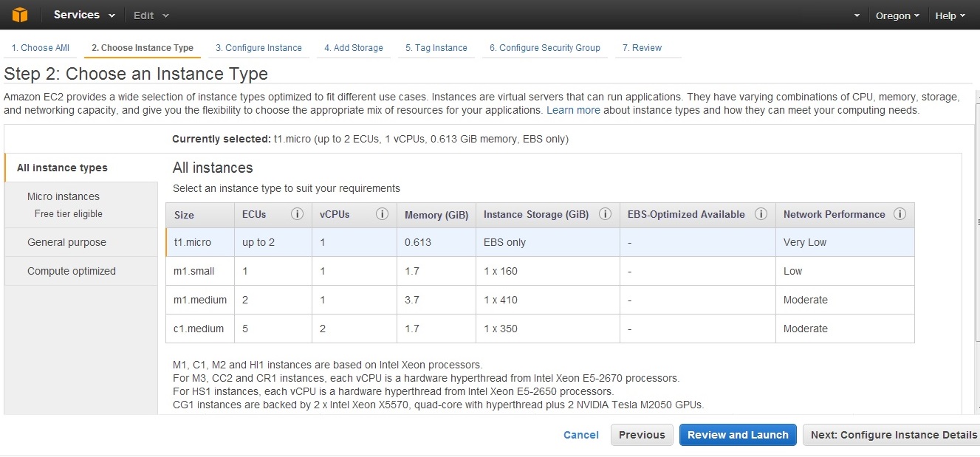980x457 pixels.
Task: Switch to the 5. Tag Instance step
Action: pos(436,48)
